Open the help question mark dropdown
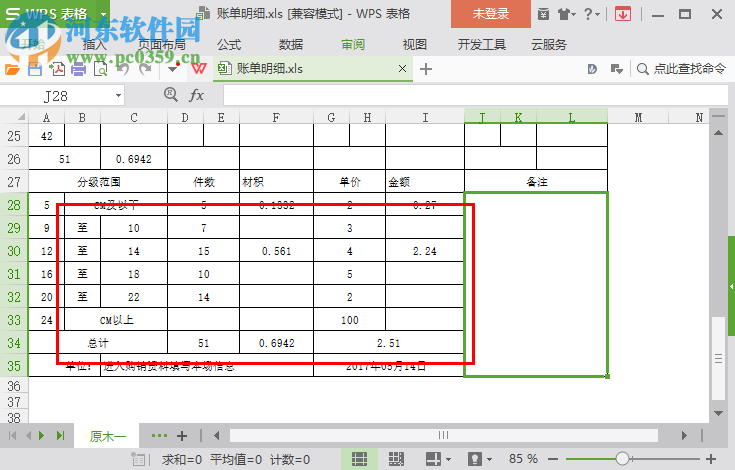735x470 pixels. point(592,15)
